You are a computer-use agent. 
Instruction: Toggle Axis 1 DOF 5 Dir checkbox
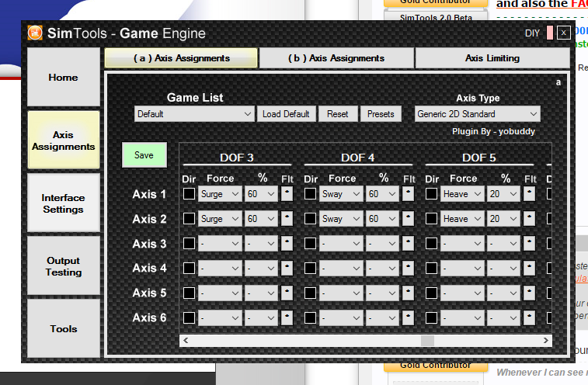tap(431, 194)
